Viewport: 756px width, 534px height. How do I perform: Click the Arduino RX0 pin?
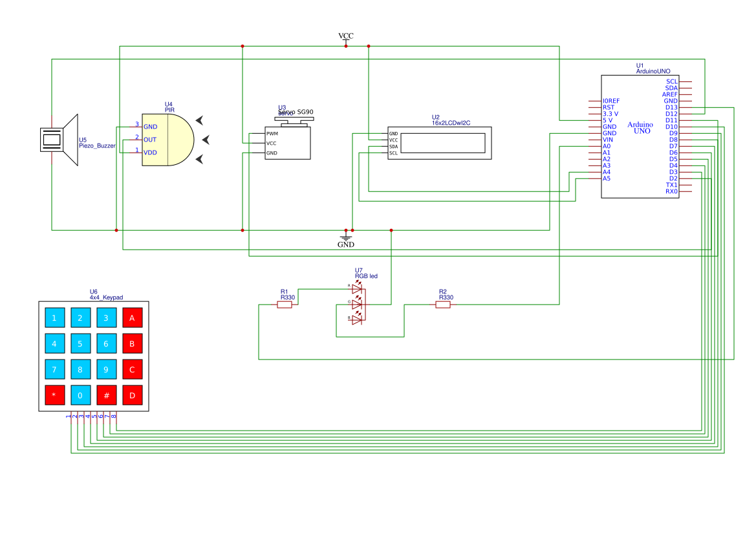tap(672, 191)
